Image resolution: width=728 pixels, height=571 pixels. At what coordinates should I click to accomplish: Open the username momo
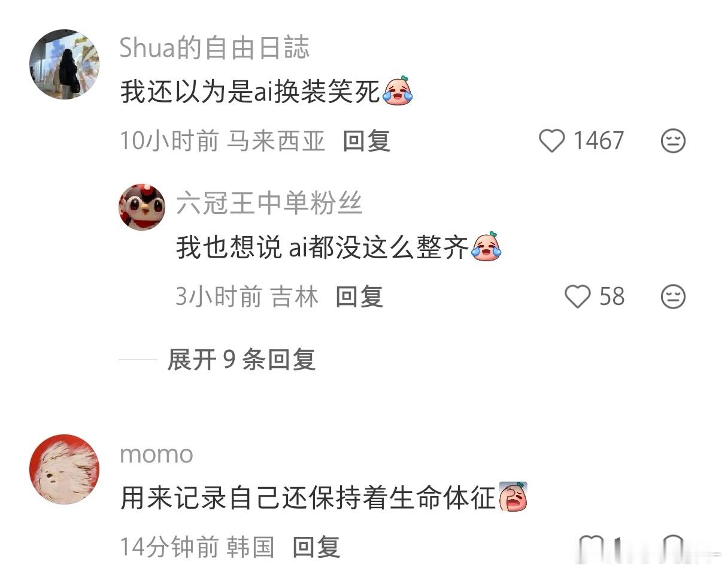[156, 455]
